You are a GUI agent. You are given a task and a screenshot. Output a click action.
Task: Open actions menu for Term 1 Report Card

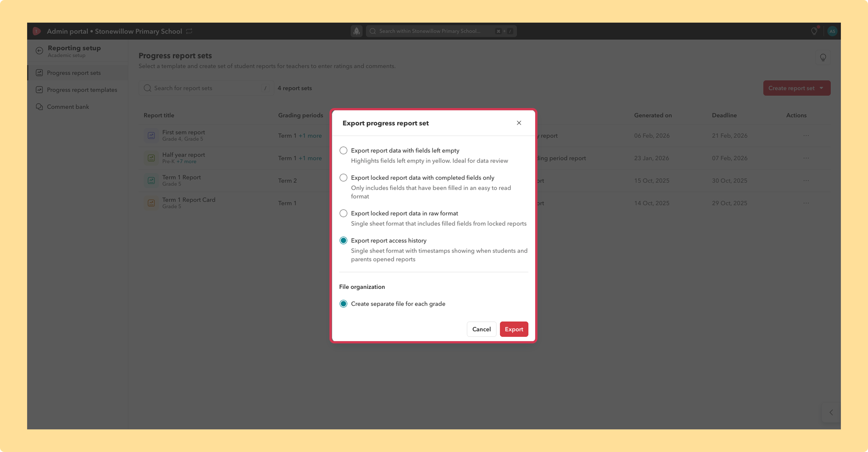coord(806,203)
